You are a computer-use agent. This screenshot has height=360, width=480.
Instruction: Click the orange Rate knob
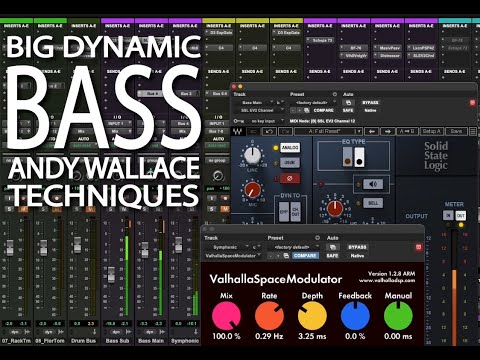pos(269,316)
